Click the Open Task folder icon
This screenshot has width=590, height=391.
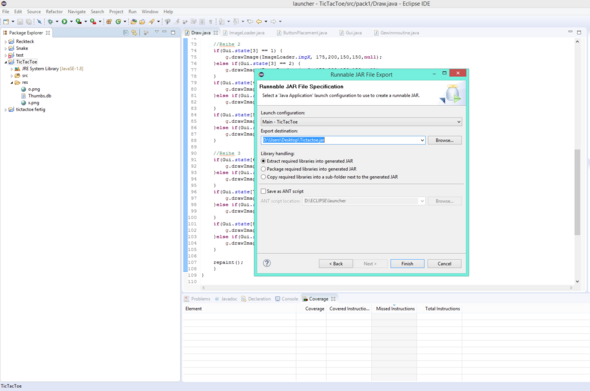tap(142, 21)
